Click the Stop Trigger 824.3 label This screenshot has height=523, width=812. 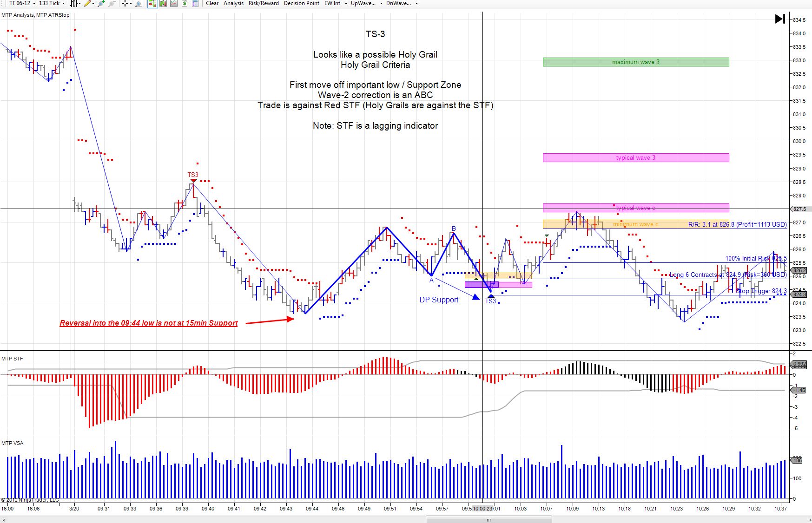point(762,291)
